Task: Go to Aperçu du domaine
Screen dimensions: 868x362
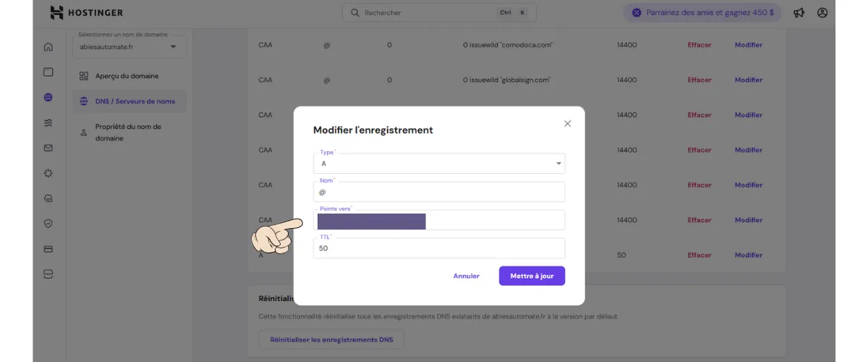Action: 127,76
